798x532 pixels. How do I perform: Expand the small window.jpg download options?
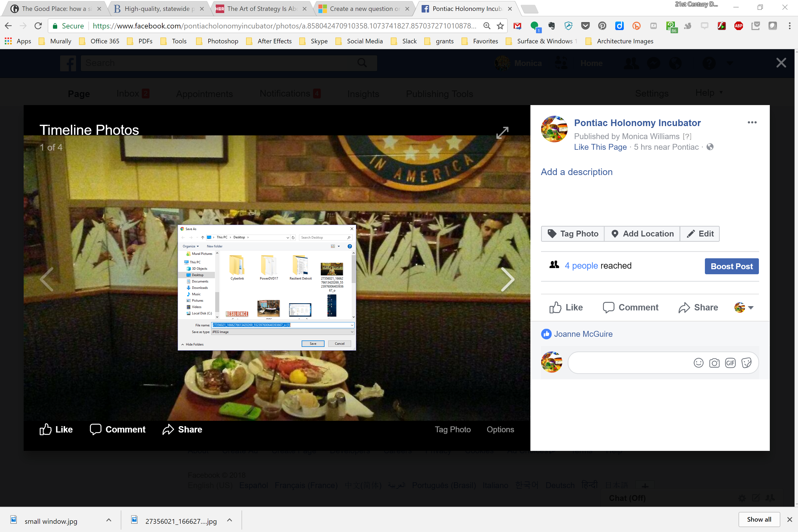click(109, 520)
